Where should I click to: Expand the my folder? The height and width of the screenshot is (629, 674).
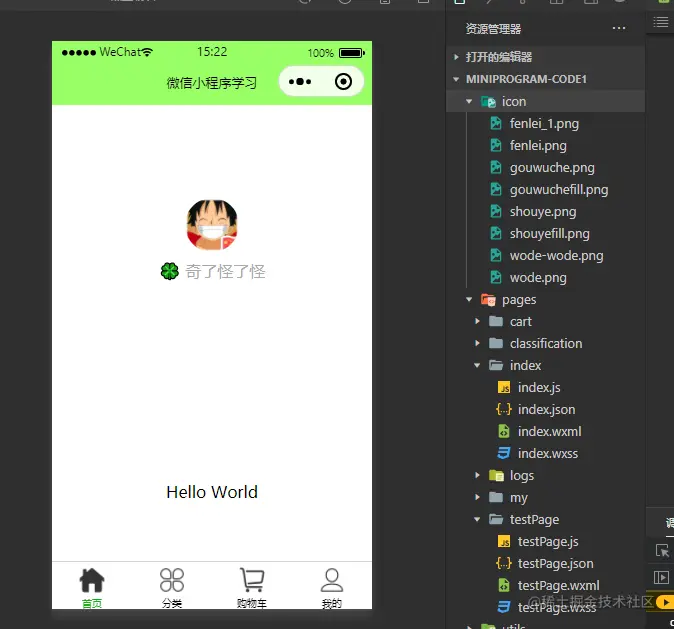[477, 497]
